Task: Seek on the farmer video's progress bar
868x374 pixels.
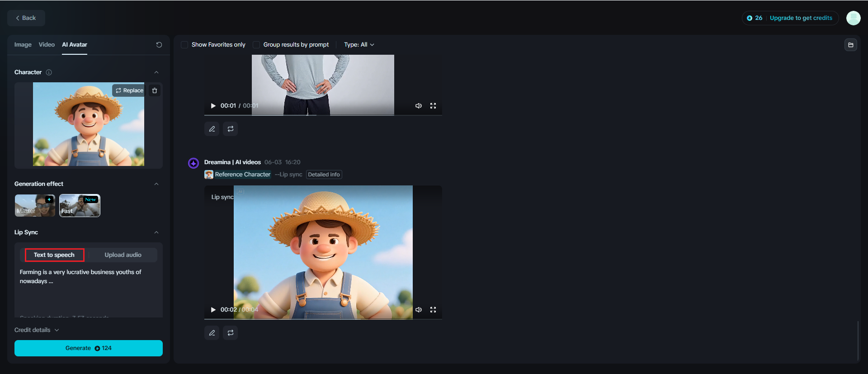Action: click(323, 319)
